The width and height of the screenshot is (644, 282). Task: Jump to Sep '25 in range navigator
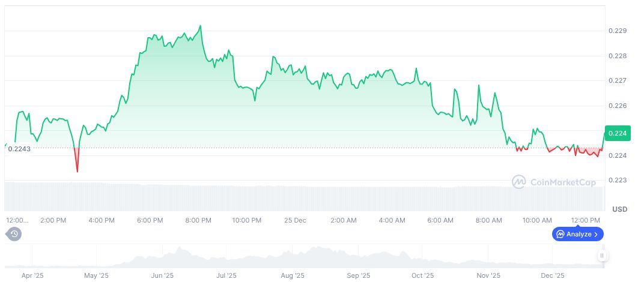[358, 275]
